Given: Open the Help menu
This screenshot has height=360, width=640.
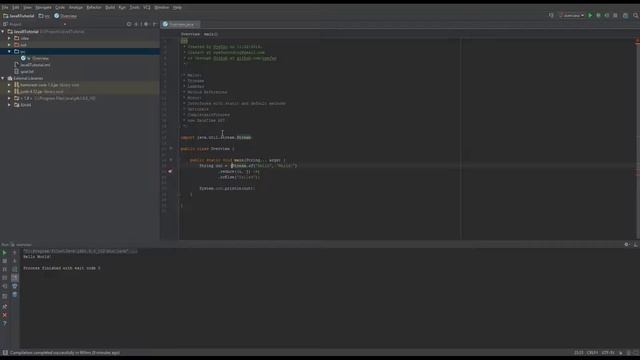Looking at the screenshot, I should (177, 7).
